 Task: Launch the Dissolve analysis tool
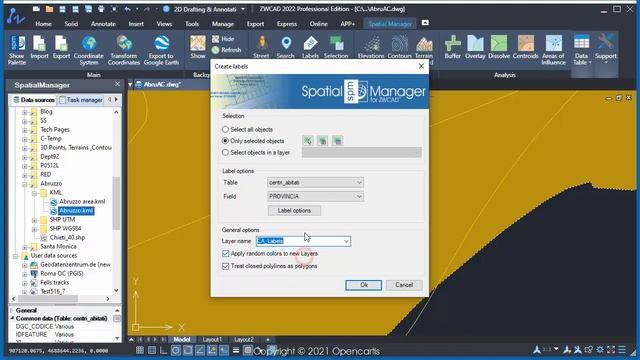point(499,47)
